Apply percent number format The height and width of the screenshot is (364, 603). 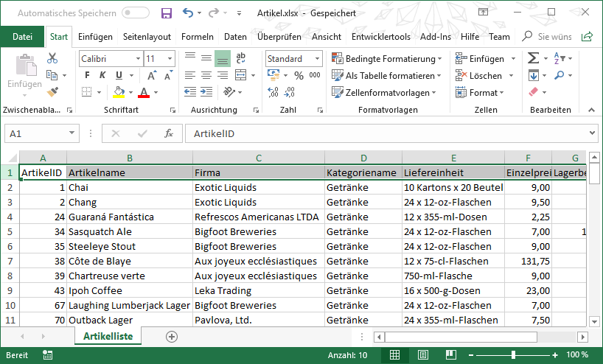[299, 75]
